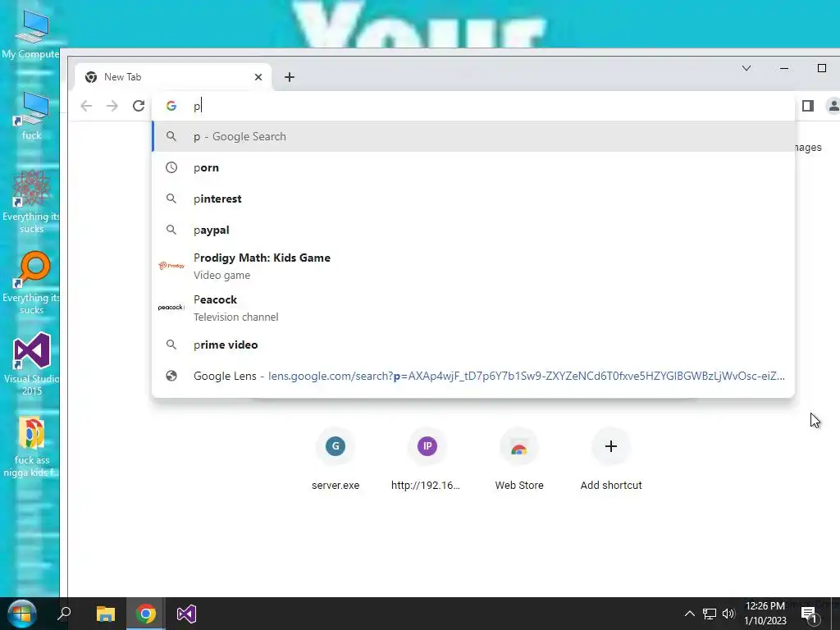Click the taskbar search magnifier

pos(64,614)
